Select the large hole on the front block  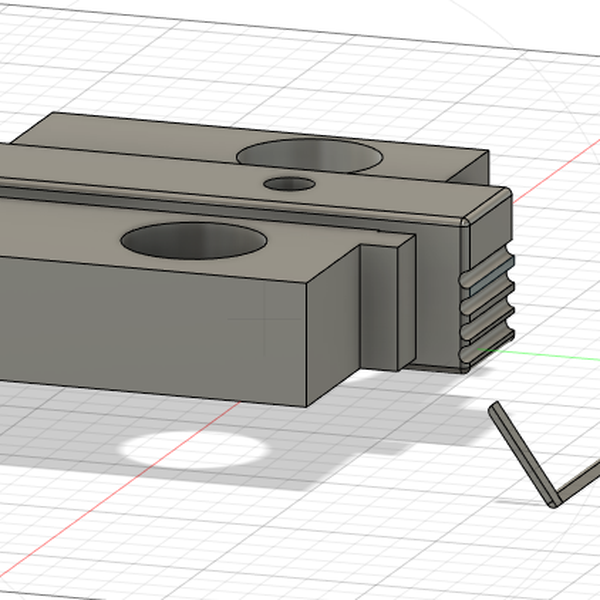coord(194,241)
